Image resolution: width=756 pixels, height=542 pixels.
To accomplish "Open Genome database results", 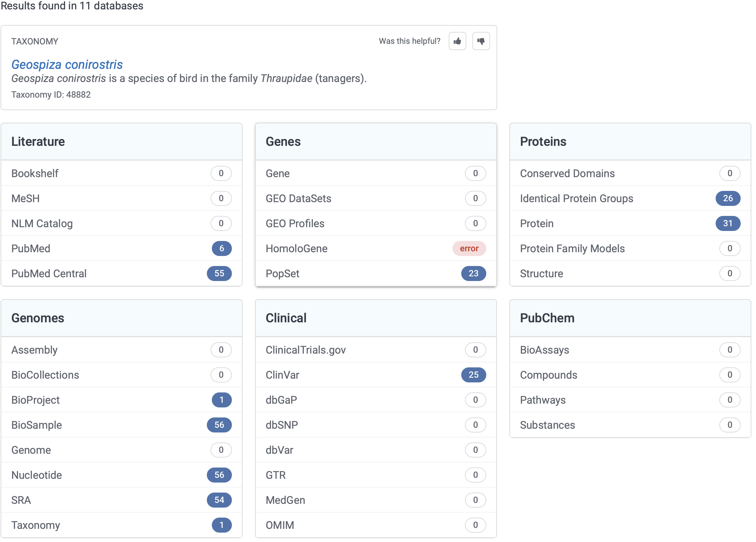I will [121, 450].
